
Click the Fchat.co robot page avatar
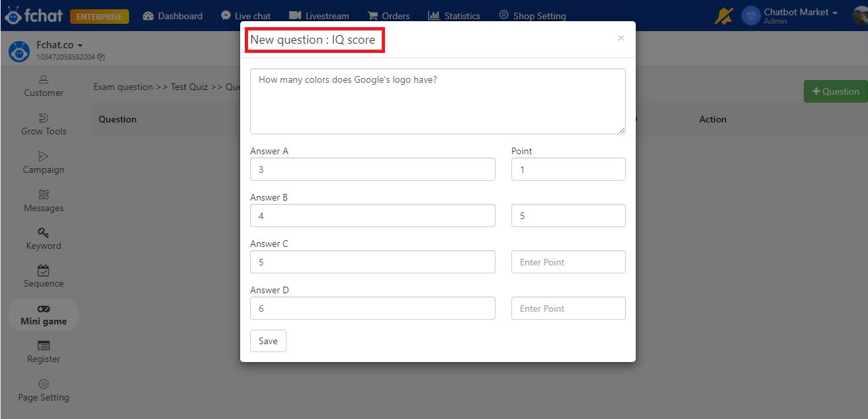(x=19, y=51)
